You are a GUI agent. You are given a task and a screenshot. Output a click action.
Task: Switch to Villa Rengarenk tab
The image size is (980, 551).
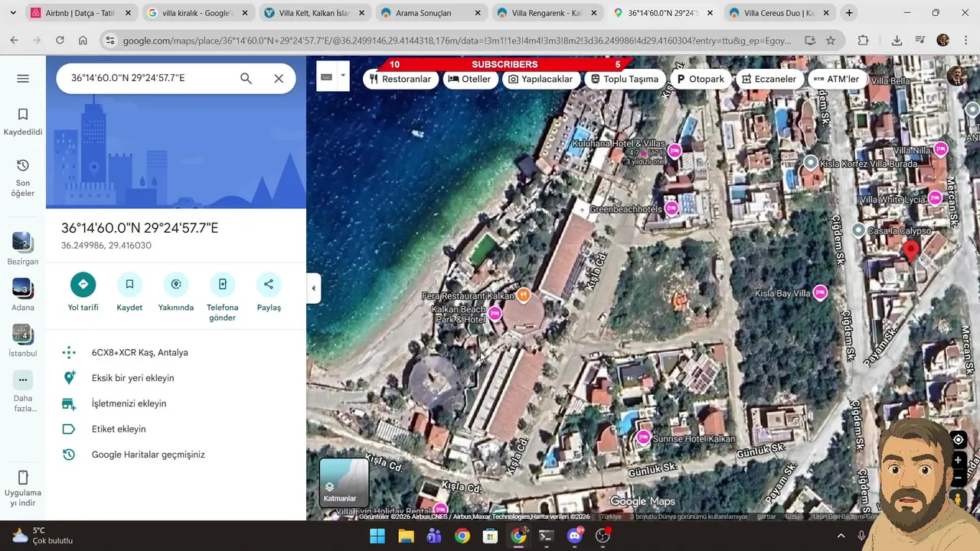click(547, 13)
